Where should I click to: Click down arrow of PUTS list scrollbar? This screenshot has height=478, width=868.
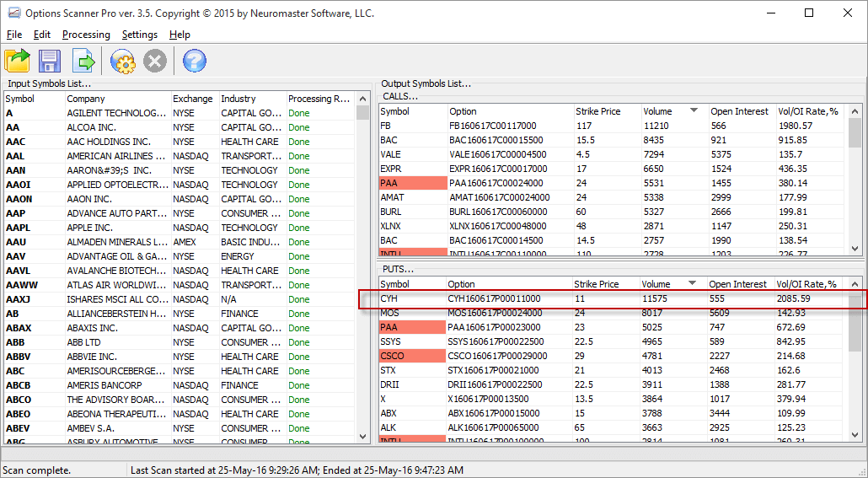coord(855,435)
